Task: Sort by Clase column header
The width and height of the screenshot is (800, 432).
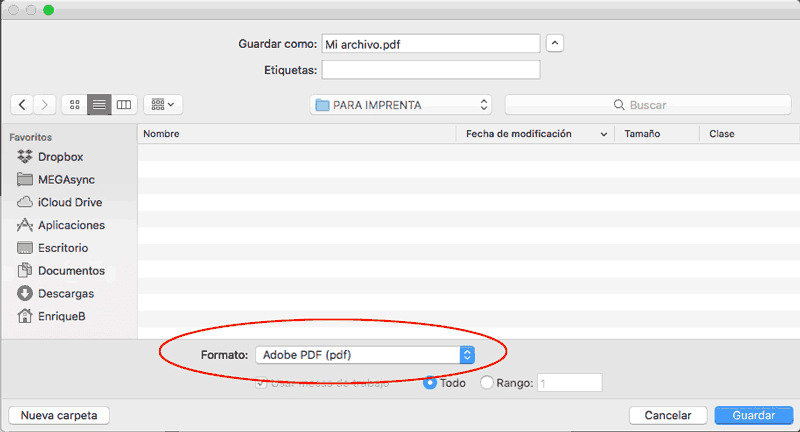Action: [x=749, y=134]
